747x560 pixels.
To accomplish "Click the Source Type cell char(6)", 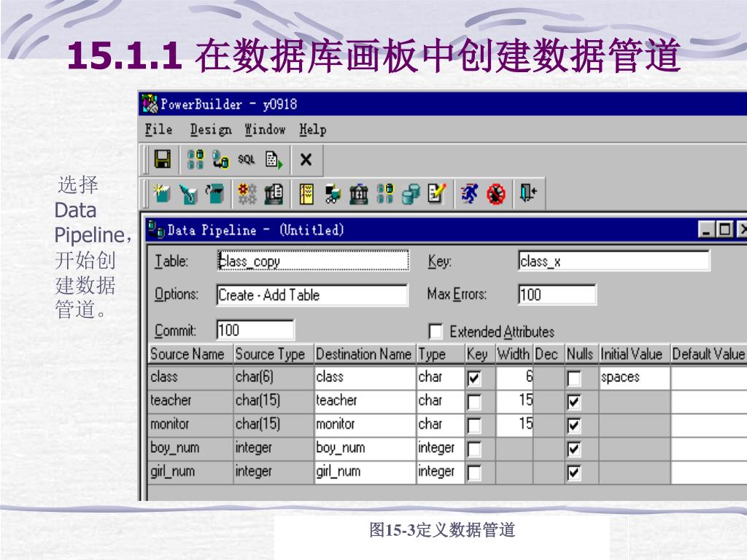I will point(274,378).
